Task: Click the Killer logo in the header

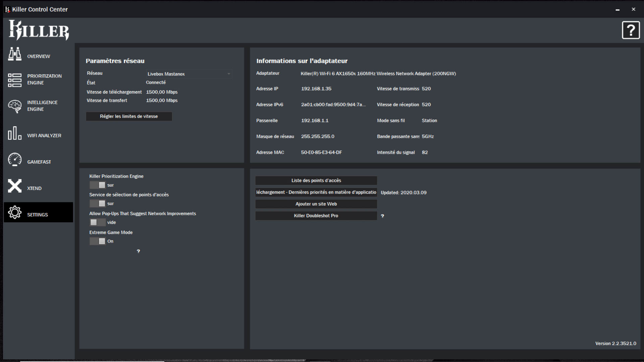Action: [x=39, y=30]
